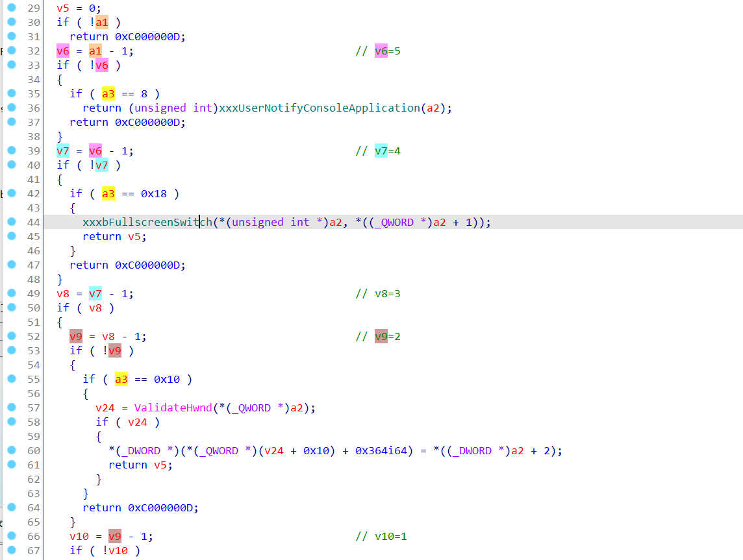
Task: Click the ValidateHwnd function name
Action: click(173, 408)
